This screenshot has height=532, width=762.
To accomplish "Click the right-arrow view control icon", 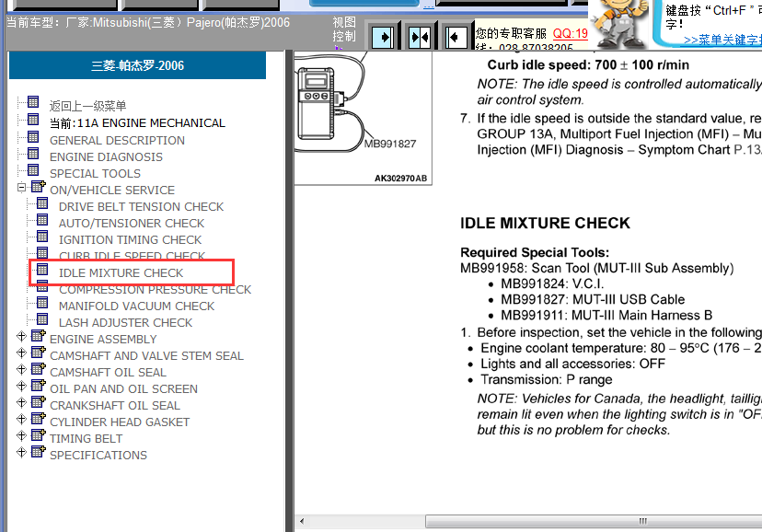I will 383,38.
